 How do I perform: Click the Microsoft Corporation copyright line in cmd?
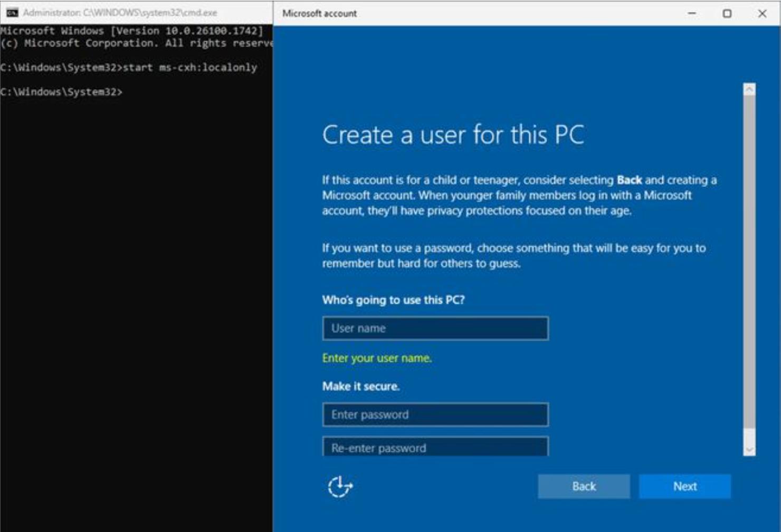click(x=136, y=43)
